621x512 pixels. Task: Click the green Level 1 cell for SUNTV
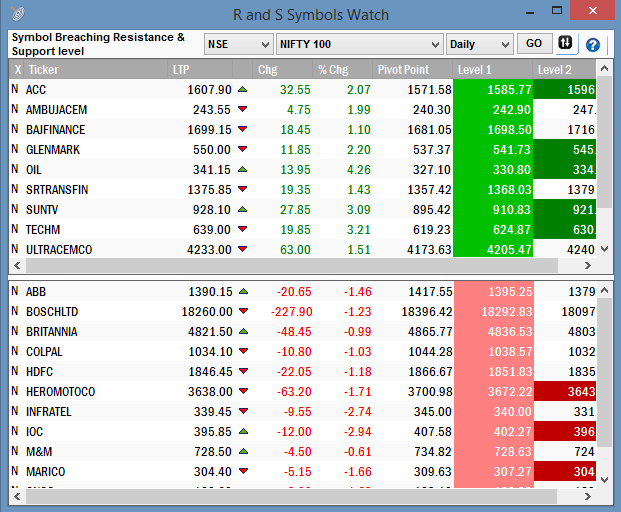click(x=492, y=210)
